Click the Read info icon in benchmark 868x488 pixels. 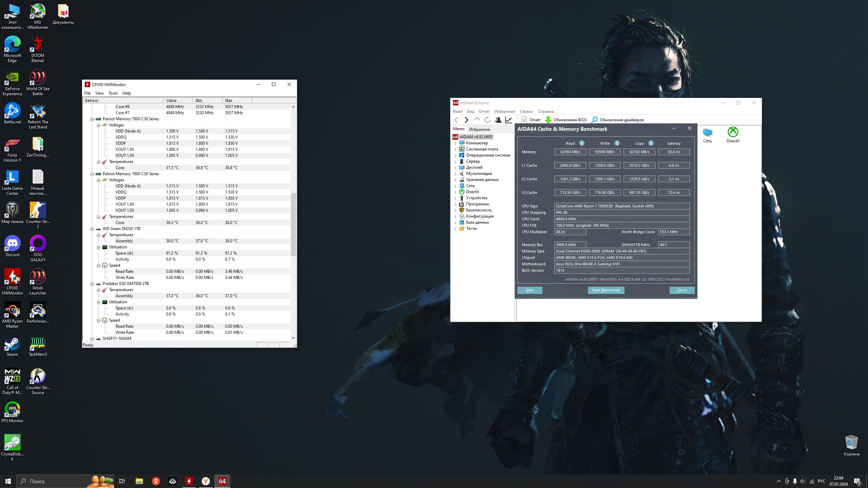click(x=582, y=143)
